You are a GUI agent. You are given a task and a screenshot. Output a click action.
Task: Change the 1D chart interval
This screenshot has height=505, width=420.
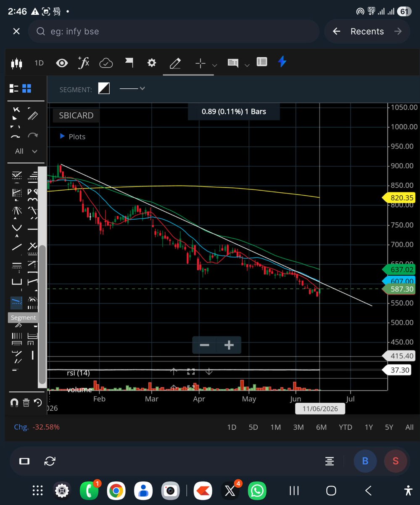(x=39, y=63)
